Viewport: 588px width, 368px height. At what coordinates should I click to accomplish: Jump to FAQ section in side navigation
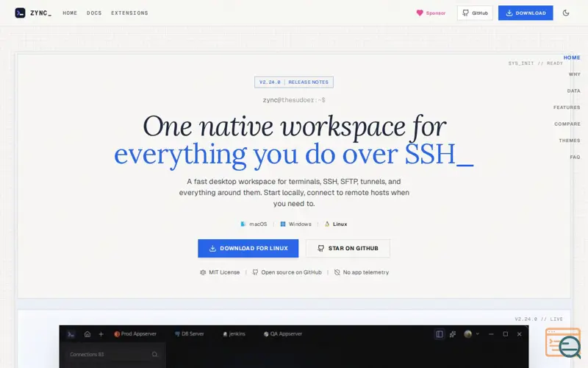(575, 157)
